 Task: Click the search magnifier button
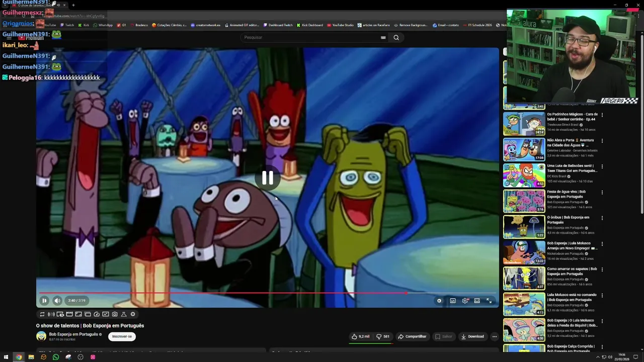pyautogui.click(x=396, y=37)
